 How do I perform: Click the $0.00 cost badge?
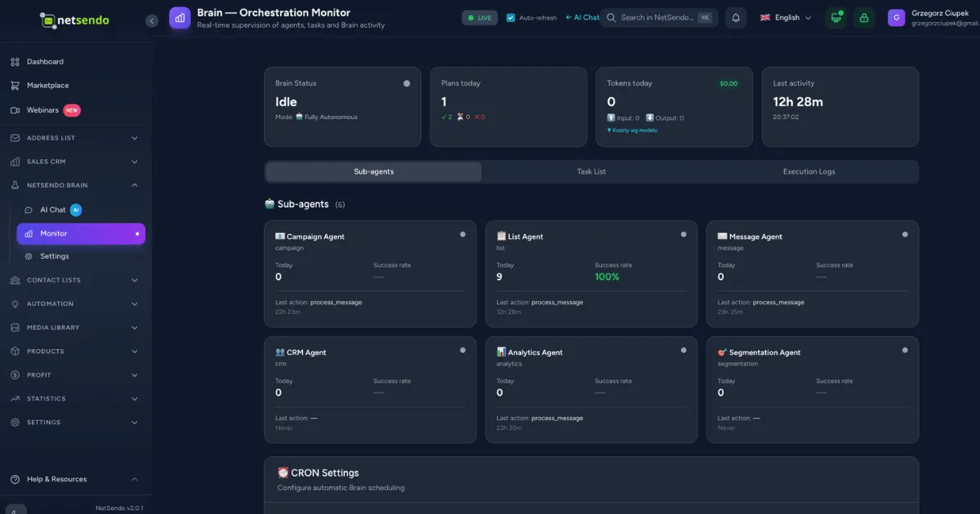point(728,83)
